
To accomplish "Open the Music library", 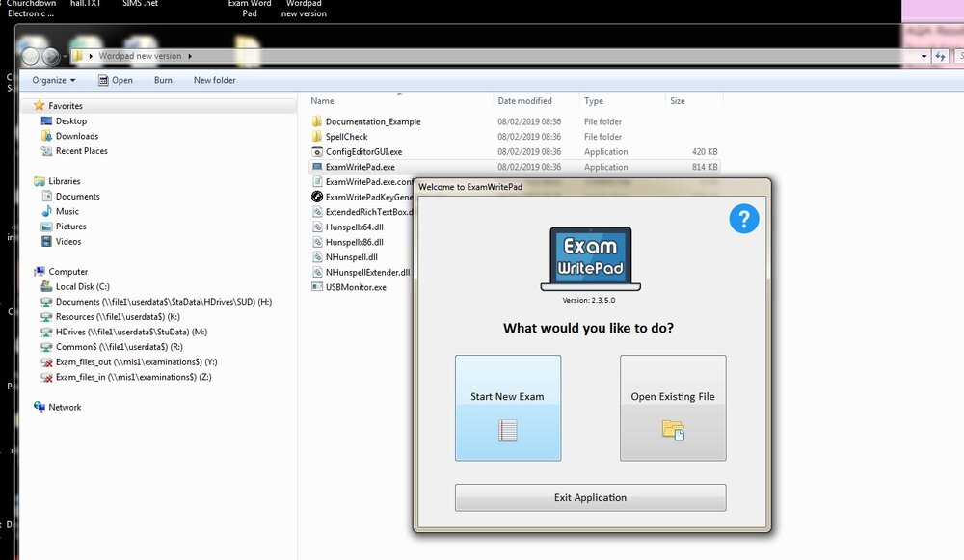I will 67,211.
